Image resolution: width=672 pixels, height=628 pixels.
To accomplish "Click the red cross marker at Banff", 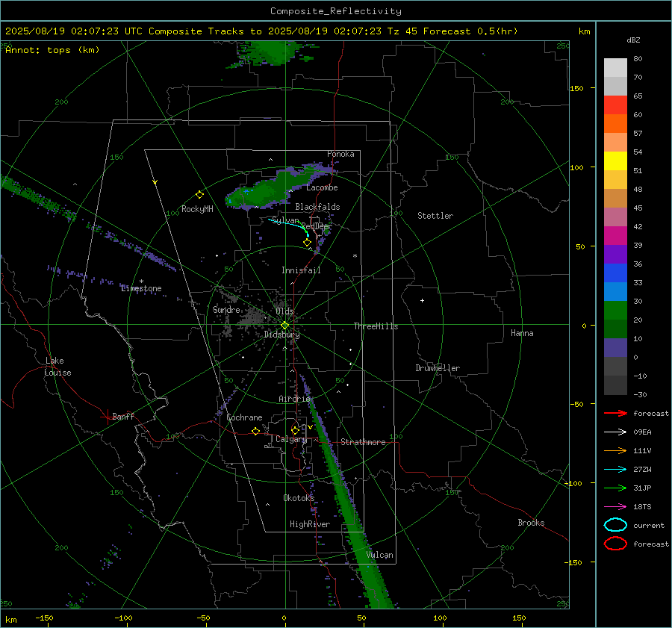I will [107, 417].
